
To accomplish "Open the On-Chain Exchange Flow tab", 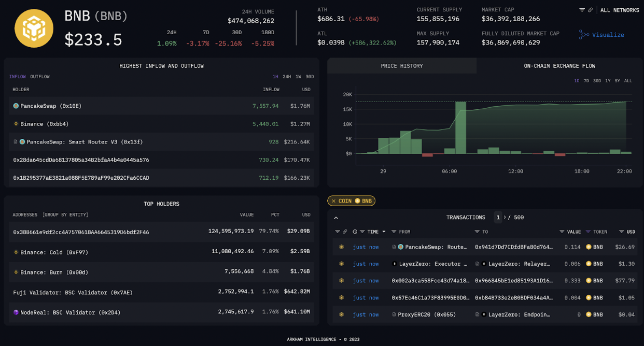I will point(559,66).
